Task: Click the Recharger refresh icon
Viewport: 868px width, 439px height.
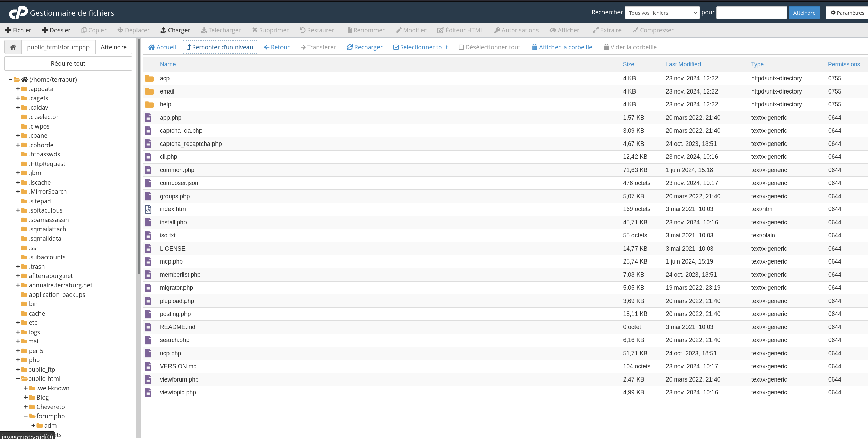Action: pos(350,47)
